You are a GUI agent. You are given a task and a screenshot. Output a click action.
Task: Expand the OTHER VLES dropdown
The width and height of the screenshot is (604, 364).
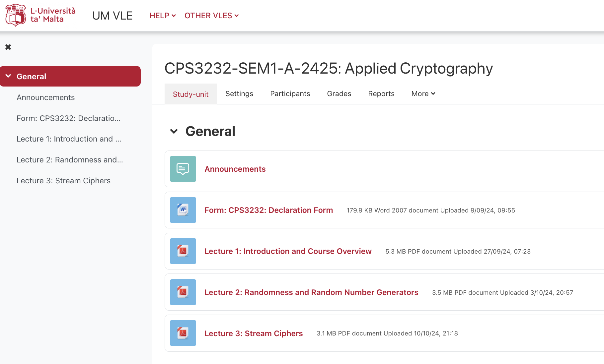pos(211,16)
